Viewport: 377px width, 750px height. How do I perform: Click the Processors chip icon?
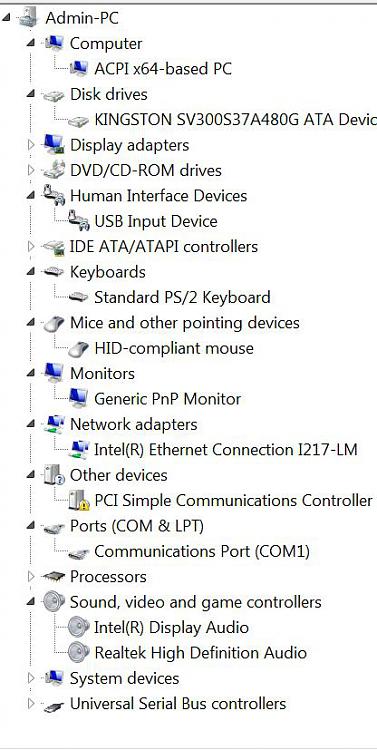pyautogui.click(x=54, y=576)
